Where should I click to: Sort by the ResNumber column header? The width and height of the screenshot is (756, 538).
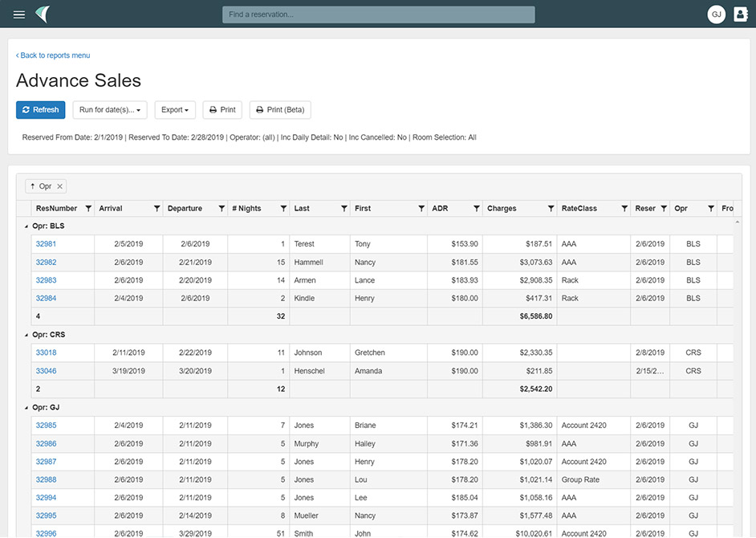coord(56,209)
